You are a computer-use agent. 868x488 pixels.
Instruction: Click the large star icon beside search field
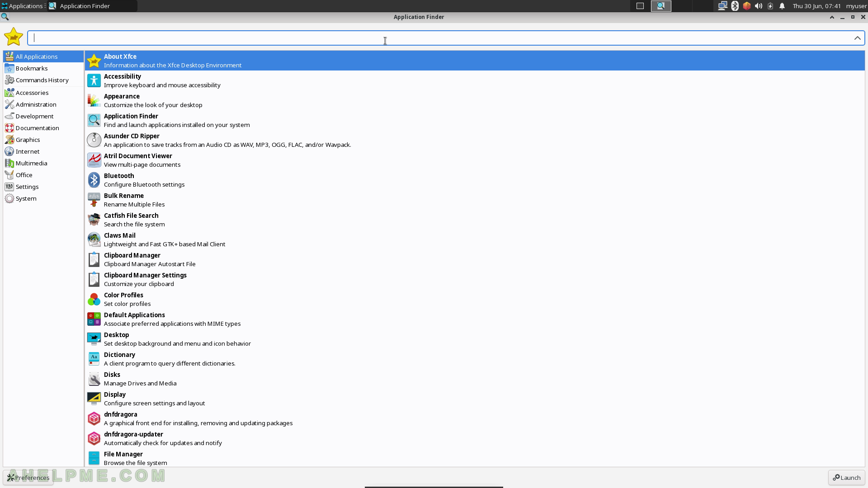14,37
